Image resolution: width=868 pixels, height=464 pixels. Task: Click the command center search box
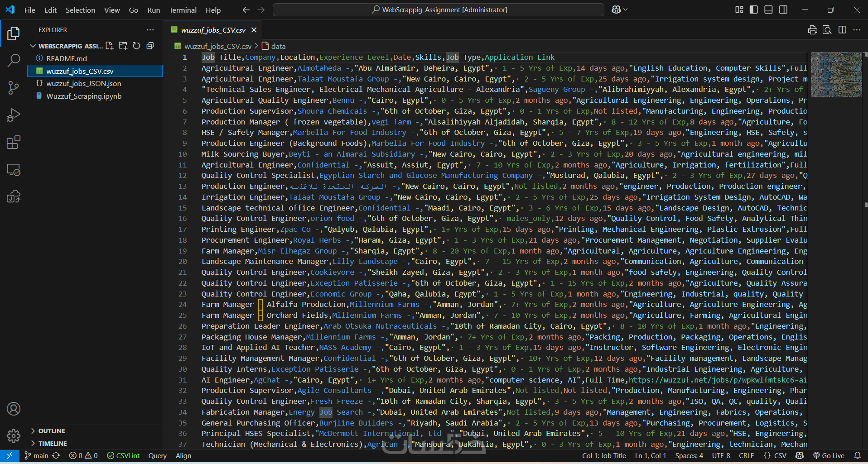(439, 10)
